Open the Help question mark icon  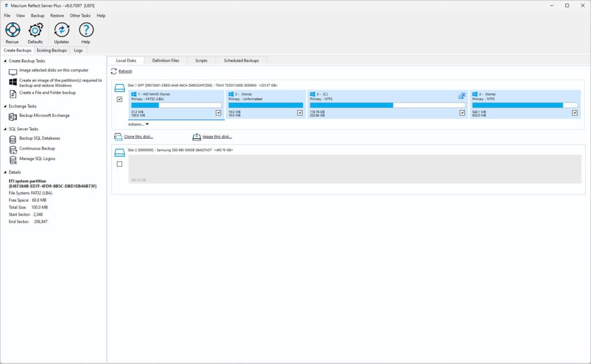coord(85,30)
